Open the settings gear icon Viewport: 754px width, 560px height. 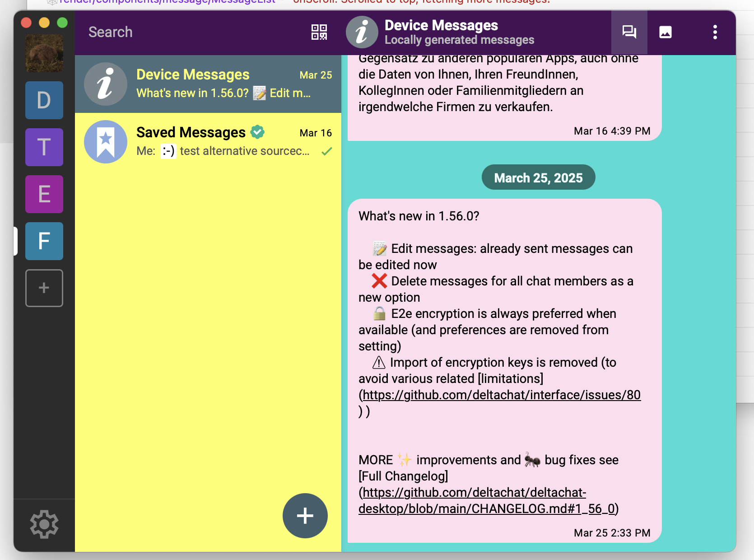44,524
